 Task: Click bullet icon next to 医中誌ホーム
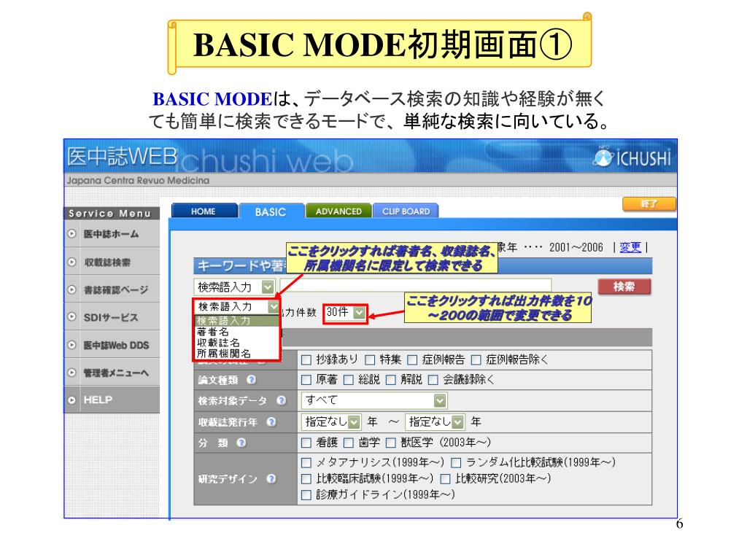click(x=72, y=234)
